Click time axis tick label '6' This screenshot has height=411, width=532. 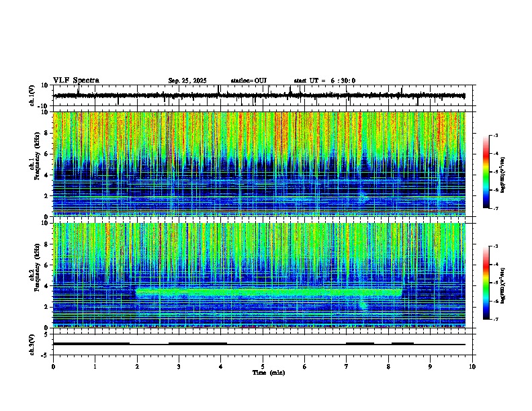pos(304,367)
